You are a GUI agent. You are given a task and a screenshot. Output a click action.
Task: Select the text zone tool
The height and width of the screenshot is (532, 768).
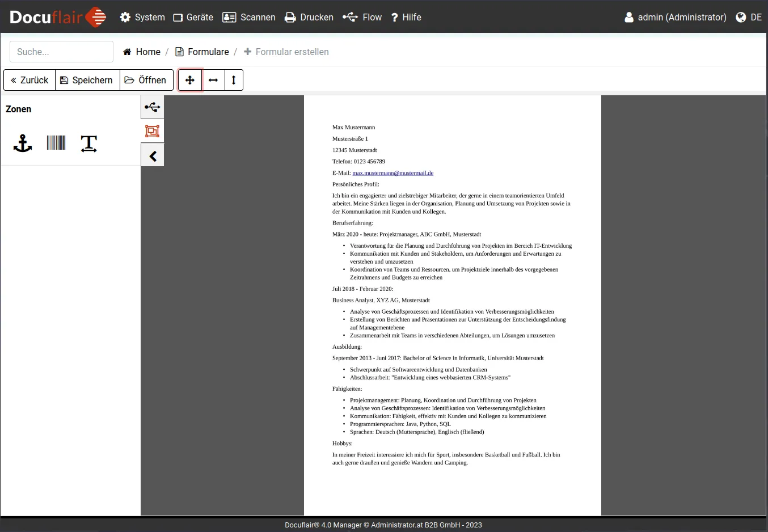click(x=89, y=143)
